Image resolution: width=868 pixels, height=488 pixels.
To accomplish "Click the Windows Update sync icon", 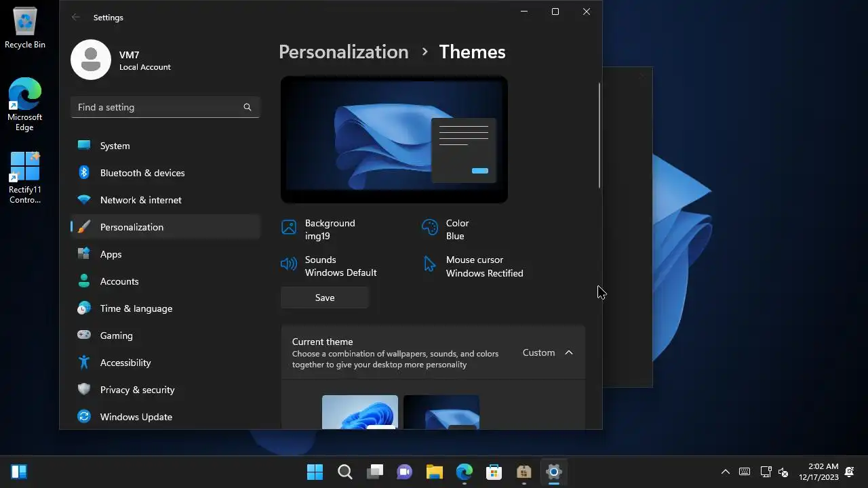I will tap(84, 417).
